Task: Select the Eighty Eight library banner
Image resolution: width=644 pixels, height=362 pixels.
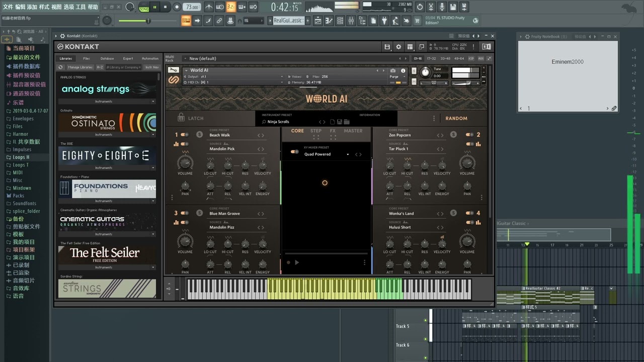Action: coord(107,155)
